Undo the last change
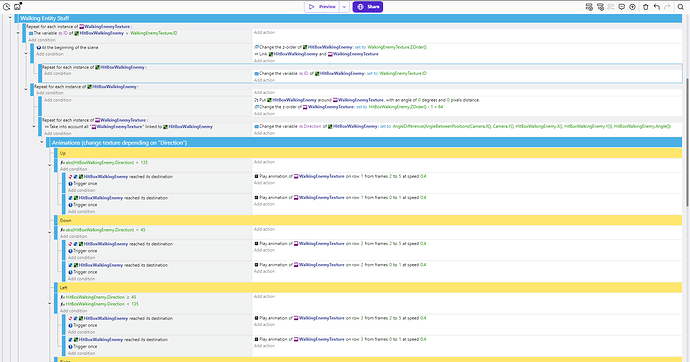This screenshot has height=362, width=690. coord(657,7)
